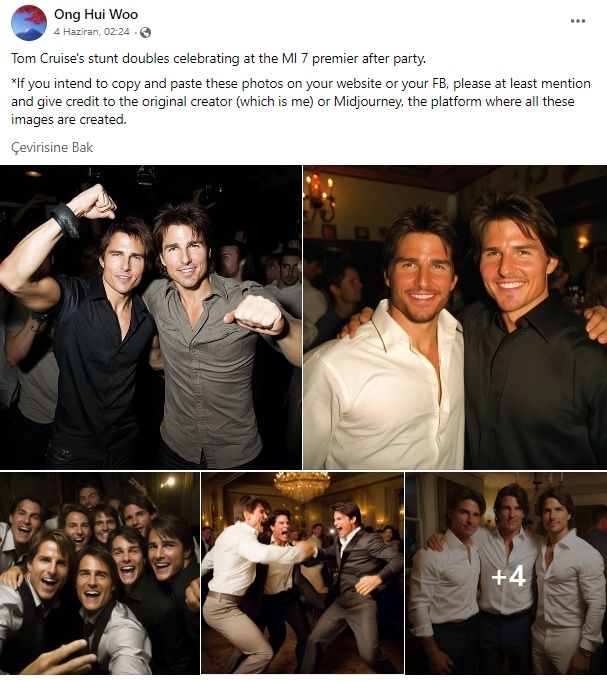This screenshot has height=681, width=607.
Task: Open the first photo with raised fist
Action: [x=151, y=317]
